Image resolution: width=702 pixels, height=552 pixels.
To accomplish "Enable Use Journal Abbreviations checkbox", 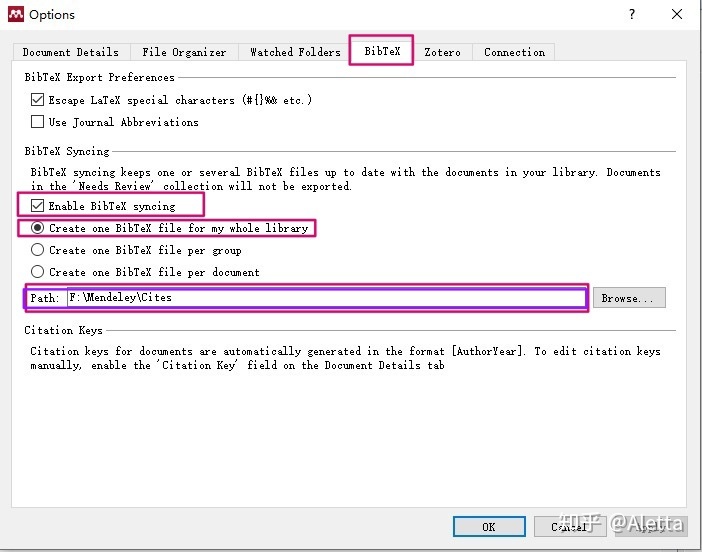I will pyautogui.click(x=38, y=122).
